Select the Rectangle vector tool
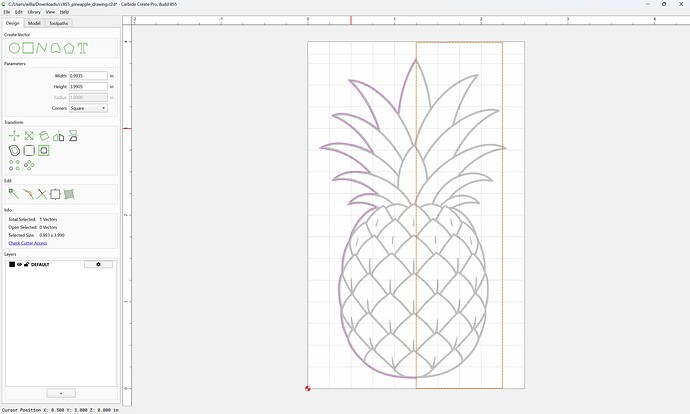 (28, 48)
